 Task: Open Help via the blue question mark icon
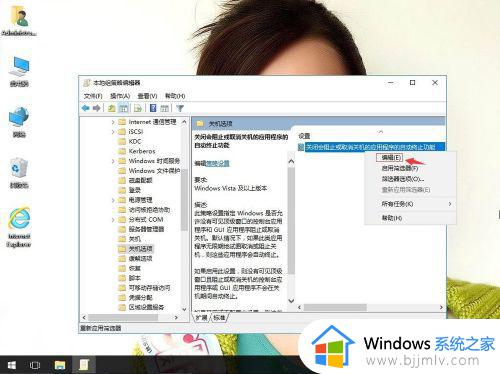153,108
